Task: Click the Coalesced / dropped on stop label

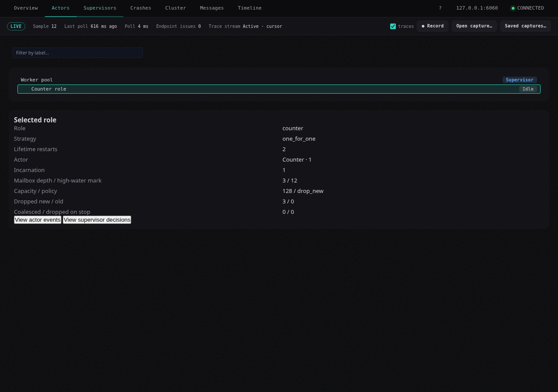Action: [x=52, y=212]
